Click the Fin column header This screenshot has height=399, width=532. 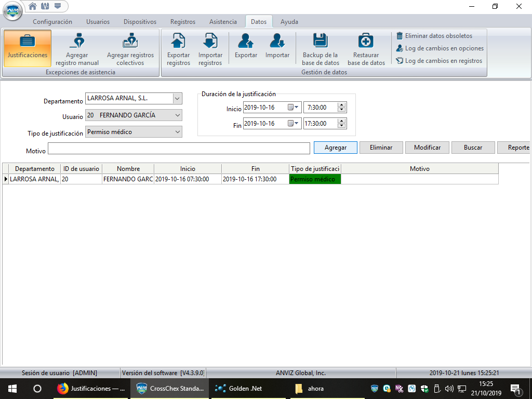tap(256, 169)
